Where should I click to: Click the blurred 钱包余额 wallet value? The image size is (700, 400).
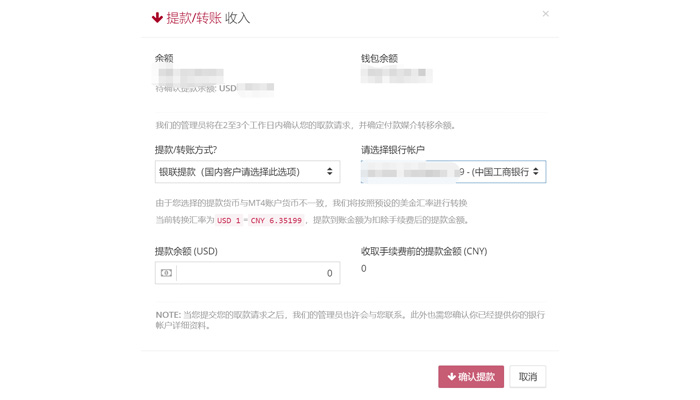pyautogui.click(x=396, y=75)
